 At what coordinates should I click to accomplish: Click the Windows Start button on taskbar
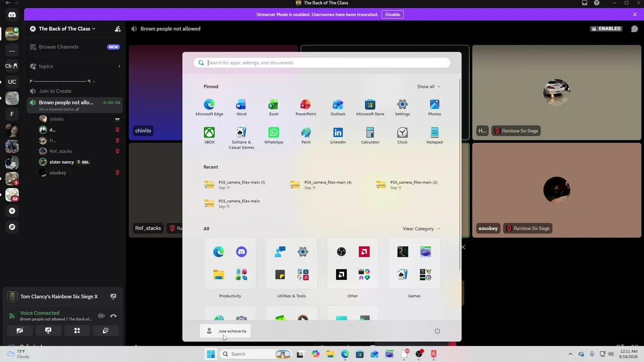pyautogui.click(x=211, y=354)
